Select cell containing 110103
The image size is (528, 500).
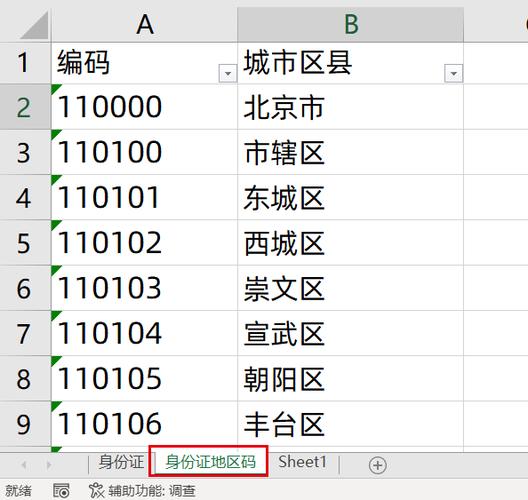144,288
